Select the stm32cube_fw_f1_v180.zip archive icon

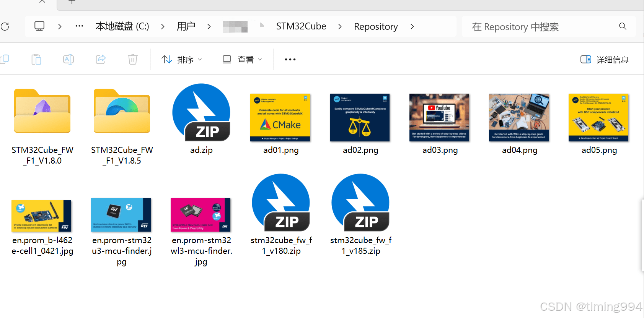pyautogui.click(x=281, y=203)
